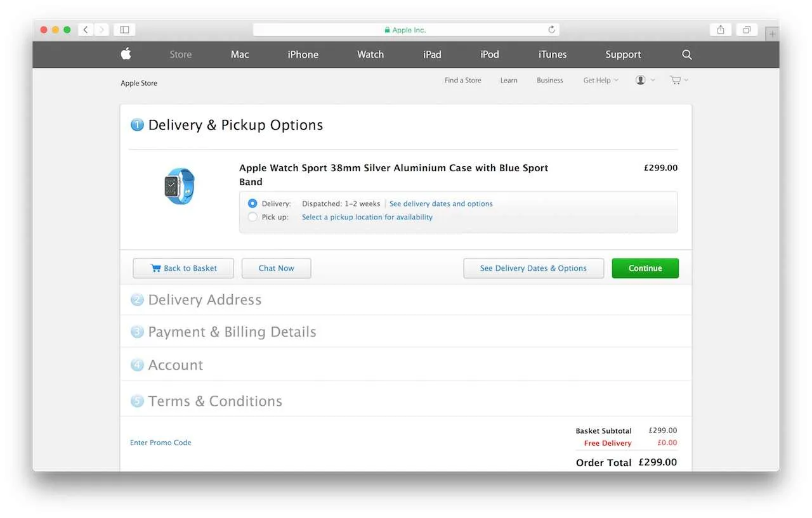
Task: Click 'Select a pickup location for availability'
Action: click(367, 217)
